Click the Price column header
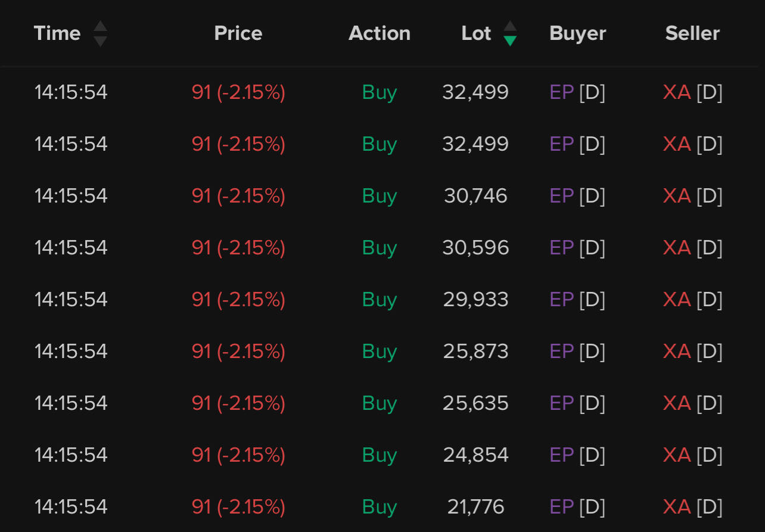This screenshot has height=532, width=765. click(x=238, y=33)
